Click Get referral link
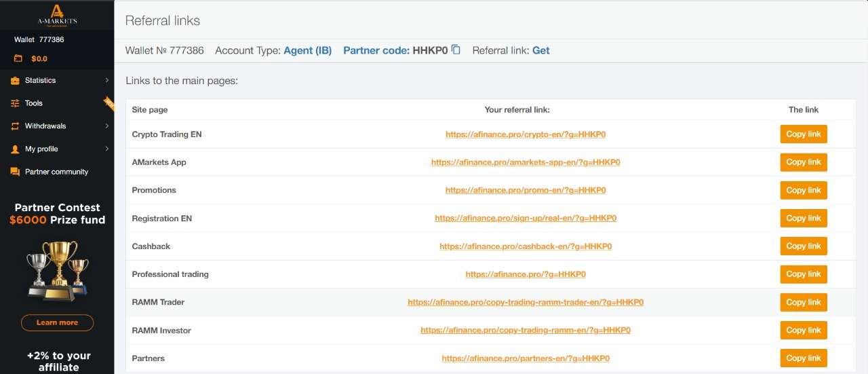The height and width of the screenshot is (374, 868). click(540, 50)
